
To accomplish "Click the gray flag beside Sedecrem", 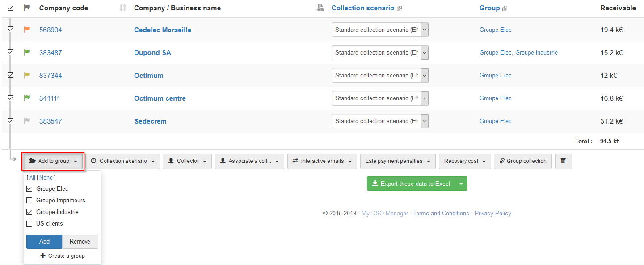I will 27,121.
